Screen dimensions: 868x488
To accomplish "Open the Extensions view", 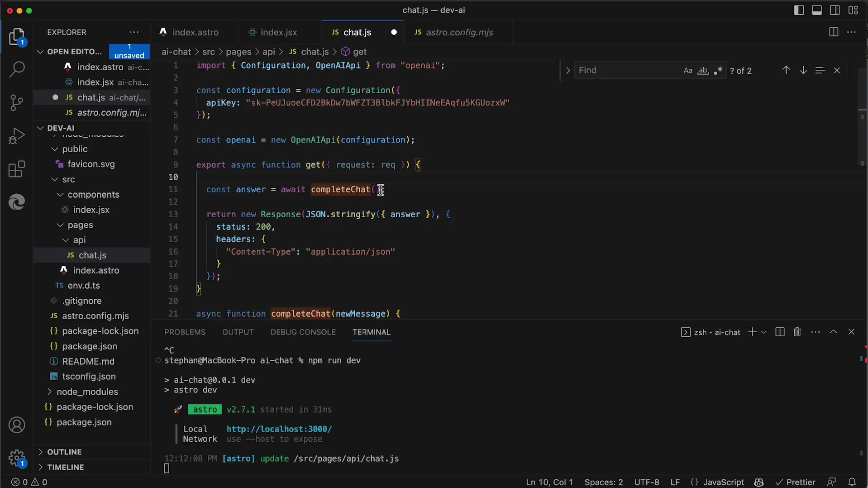I will point(17,169).
